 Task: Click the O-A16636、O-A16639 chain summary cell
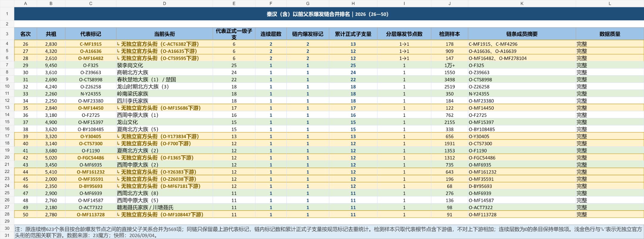point(522,51)
